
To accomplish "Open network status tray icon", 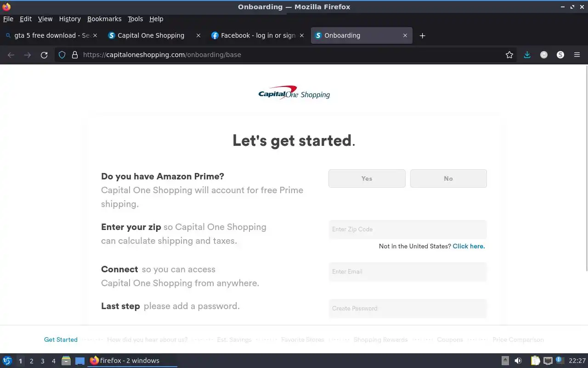I will coord(548,361).
